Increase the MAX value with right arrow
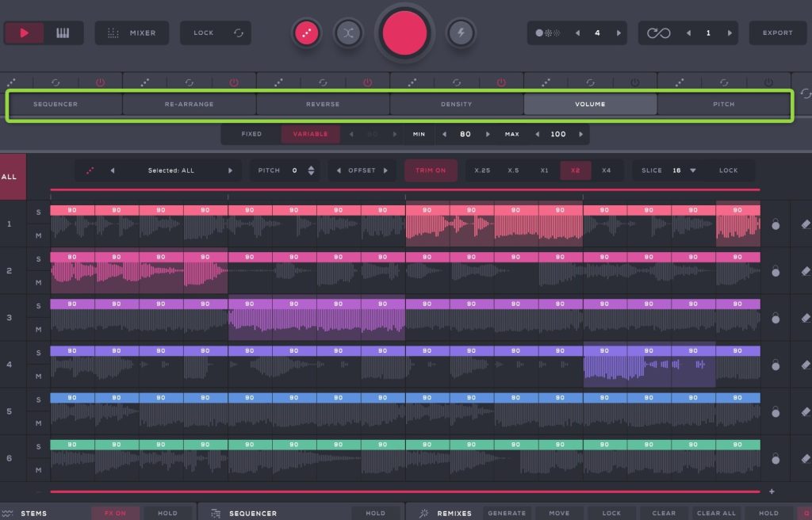 tap(581, 134)
